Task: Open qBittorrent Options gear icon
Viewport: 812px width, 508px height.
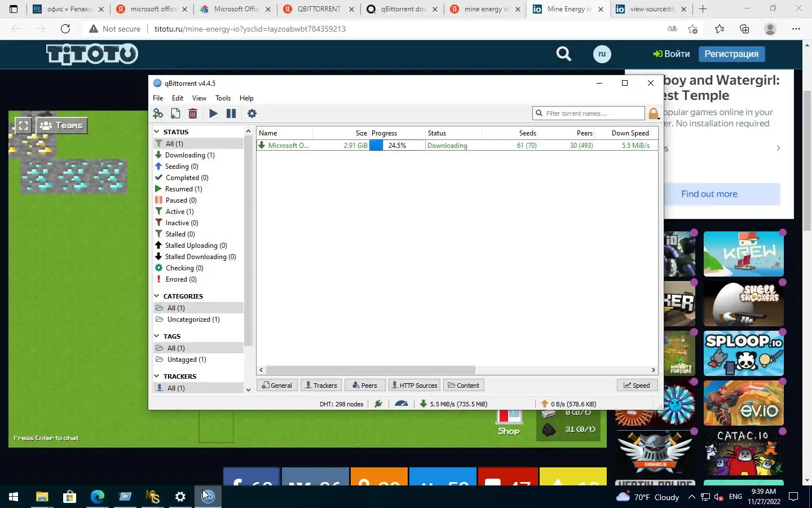Action: pyautogui.click(x=252, y=113)
